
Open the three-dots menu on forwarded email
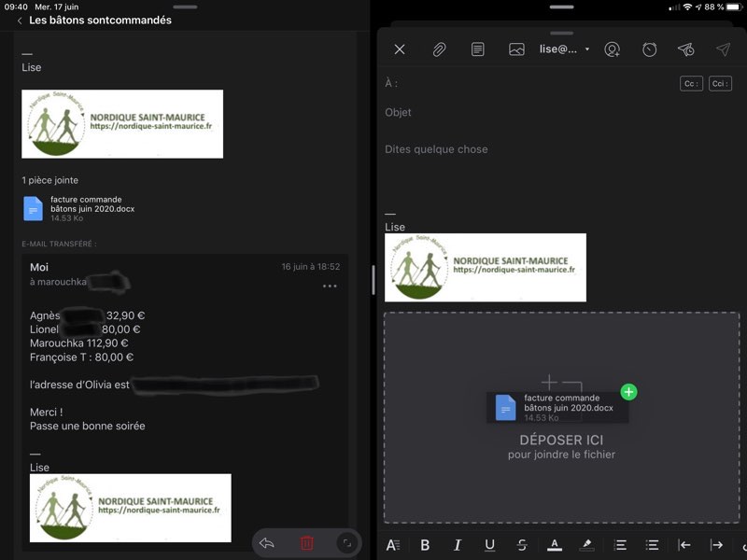[330, 287]
